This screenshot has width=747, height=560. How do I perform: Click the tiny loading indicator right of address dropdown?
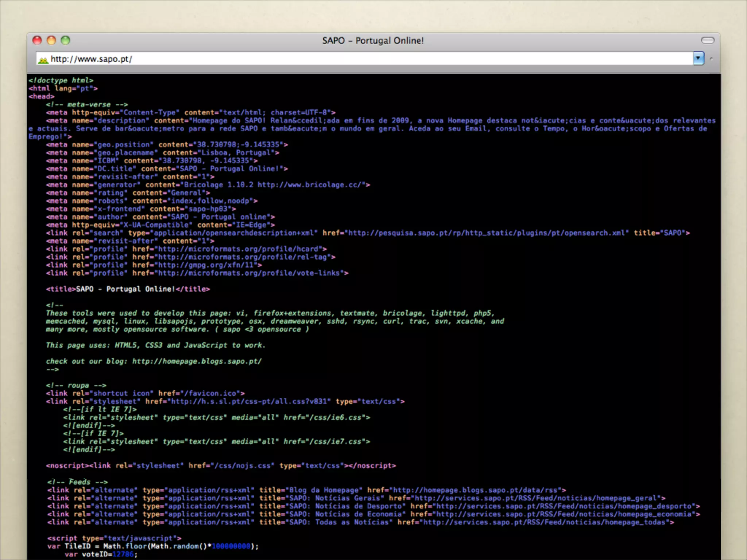tap(711, 58)
